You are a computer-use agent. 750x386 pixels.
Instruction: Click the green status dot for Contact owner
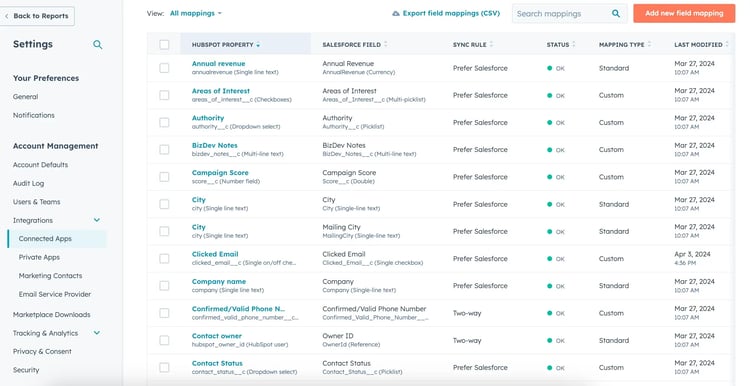(550, 341)
